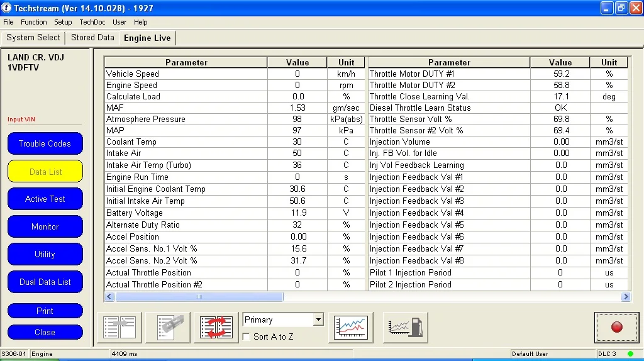The height and width of the screenshot is (361, 644).
Task: Select the Pilot 2 Injection Period row
Action: click(498, 284)
